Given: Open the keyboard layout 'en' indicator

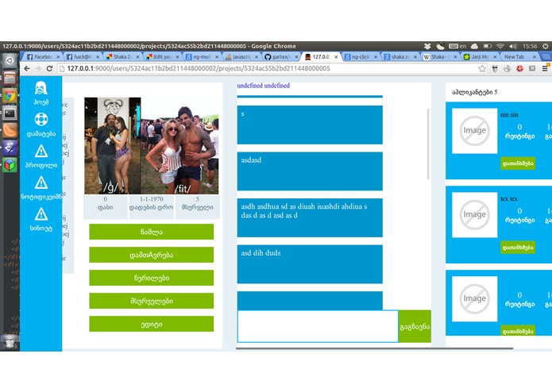Looking at the screenshot, I should 457,46.
